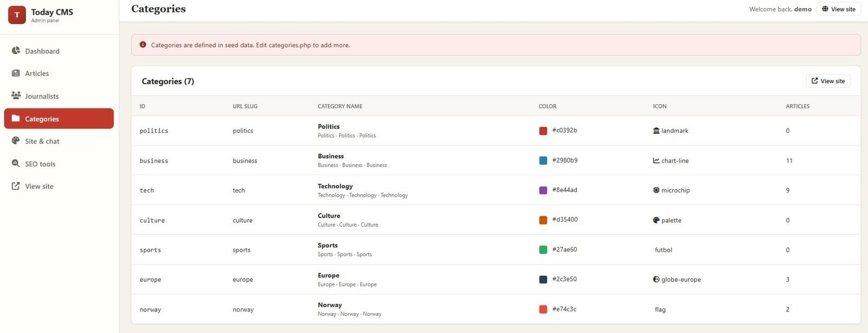Screen dimensions: 868x333
Task: Click the Technology category name
Action: [x=335, y=186]
